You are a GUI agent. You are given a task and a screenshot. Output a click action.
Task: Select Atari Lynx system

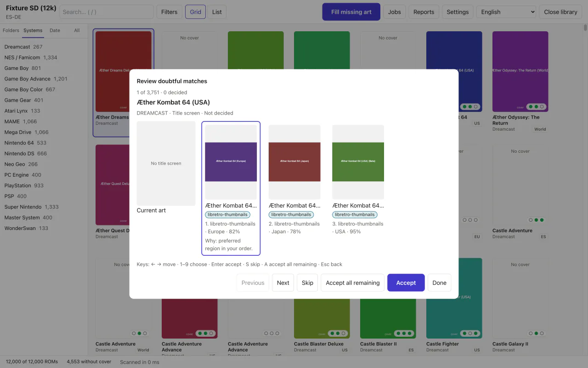(44, 111)
